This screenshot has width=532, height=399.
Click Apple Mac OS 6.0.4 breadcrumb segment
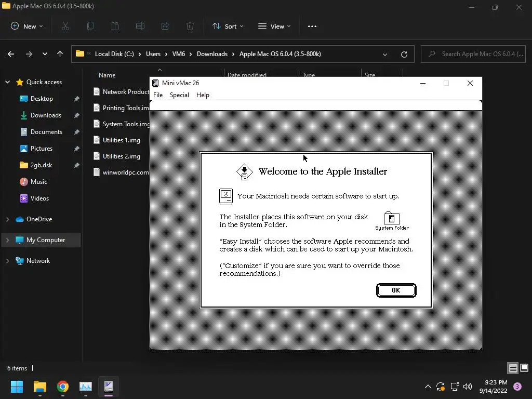(280, 54)
